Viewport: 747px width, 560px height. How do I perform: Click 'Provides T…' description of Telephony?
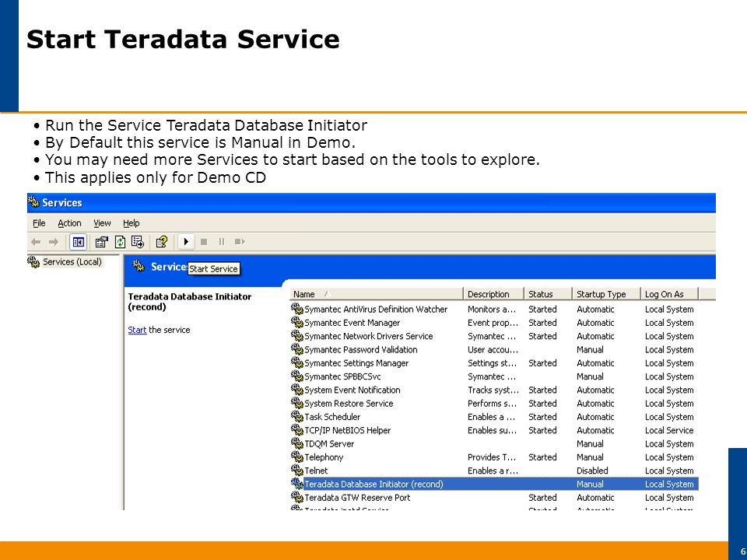click(x=492, y=457)
